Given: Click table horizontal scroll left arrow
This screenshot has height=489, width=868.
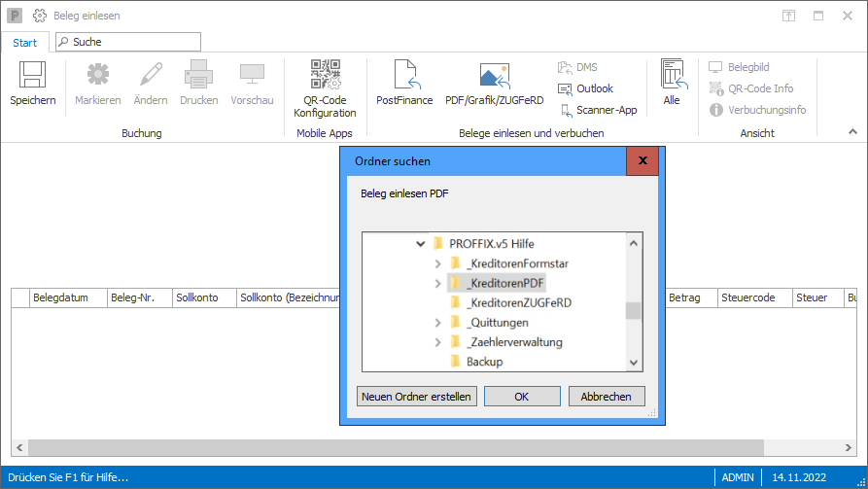Looking at the screenshot, I should pos(20,447).
